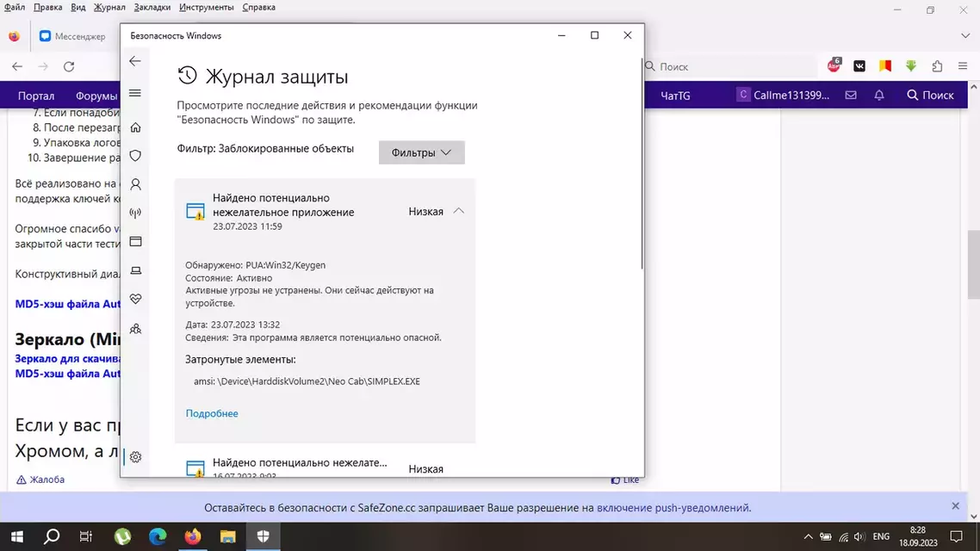
Task: Open the Windows notification center
Action: [x=956, y=536]
